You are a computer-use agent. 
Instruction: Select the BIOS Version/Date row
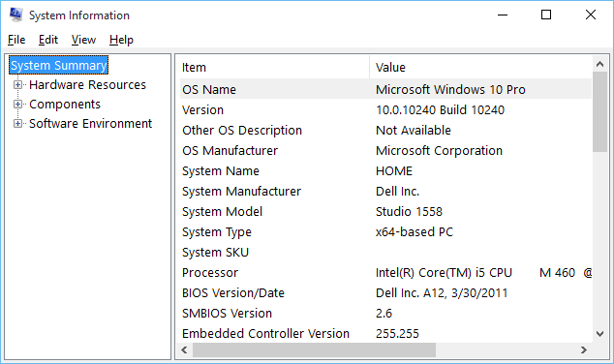tap(385, 293)
